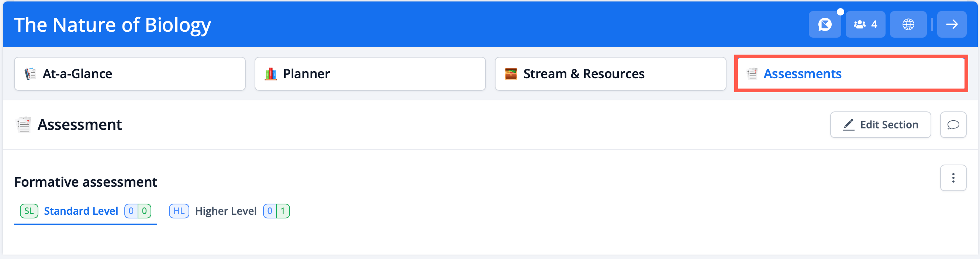Open the chat messages icon in header

824,25
